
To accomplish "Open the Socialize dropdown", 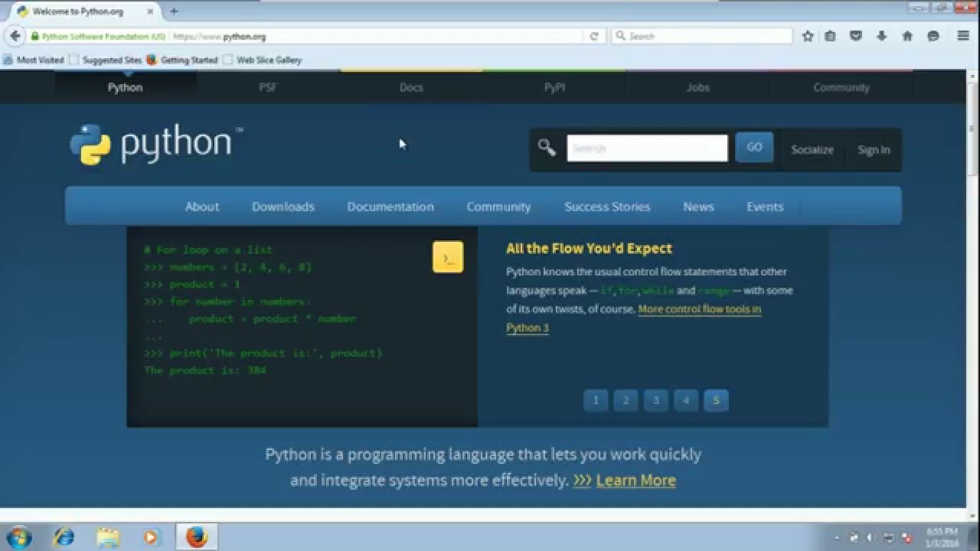I will 812,149.
